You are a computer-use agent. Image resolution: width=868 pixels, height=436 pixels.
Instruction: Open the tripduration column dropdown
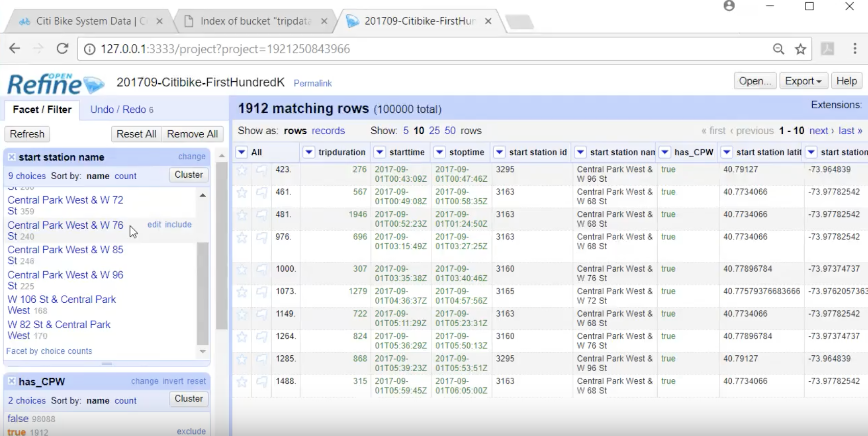click(x=308, y=152)
